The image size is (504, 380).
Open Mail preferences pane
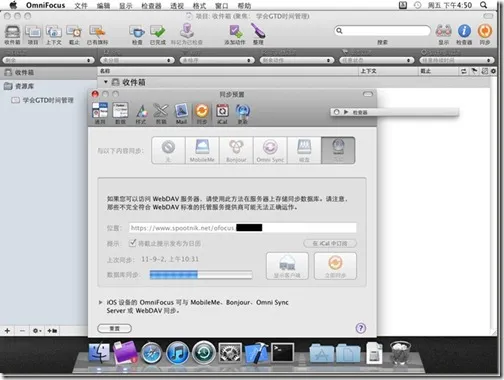[x=181, y=113]
